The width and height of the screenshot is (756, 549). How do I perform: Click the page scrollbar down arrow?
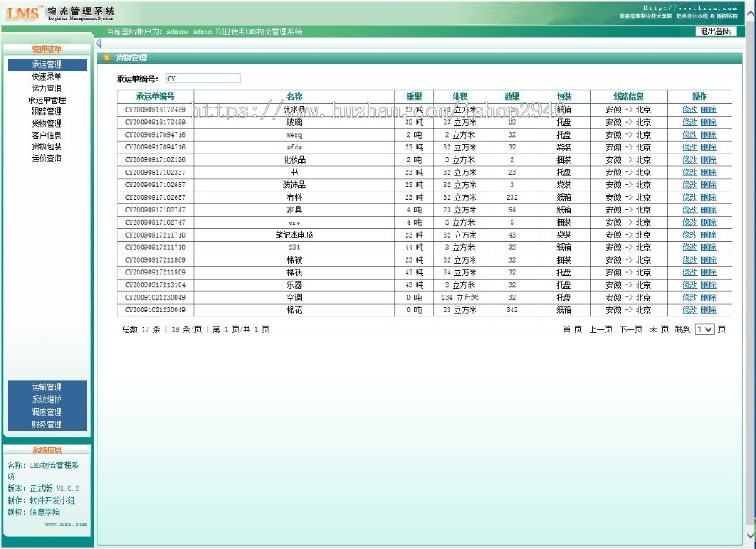751,535
